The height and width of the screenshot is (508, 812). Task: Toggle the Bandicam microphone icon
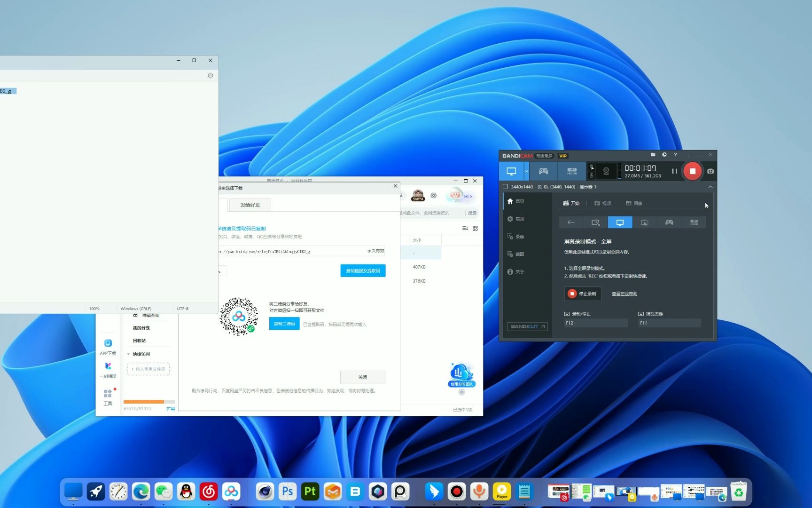coord(592,175)
